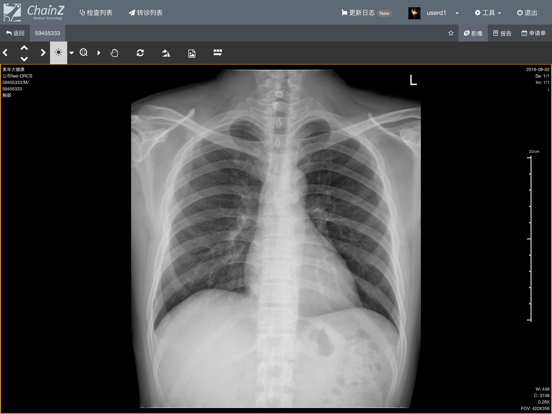Switch to the 影像 image tab

tap(473, 33)
